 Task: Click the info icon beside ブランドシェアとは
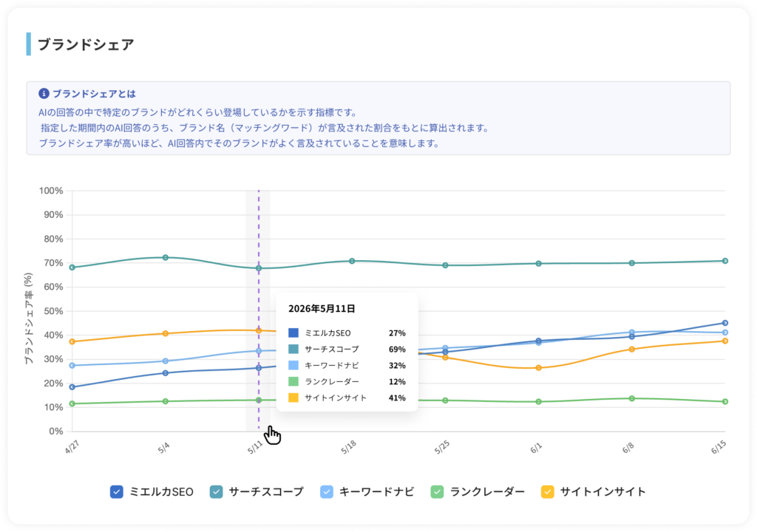pyautogui.click(x=44, y=93)
